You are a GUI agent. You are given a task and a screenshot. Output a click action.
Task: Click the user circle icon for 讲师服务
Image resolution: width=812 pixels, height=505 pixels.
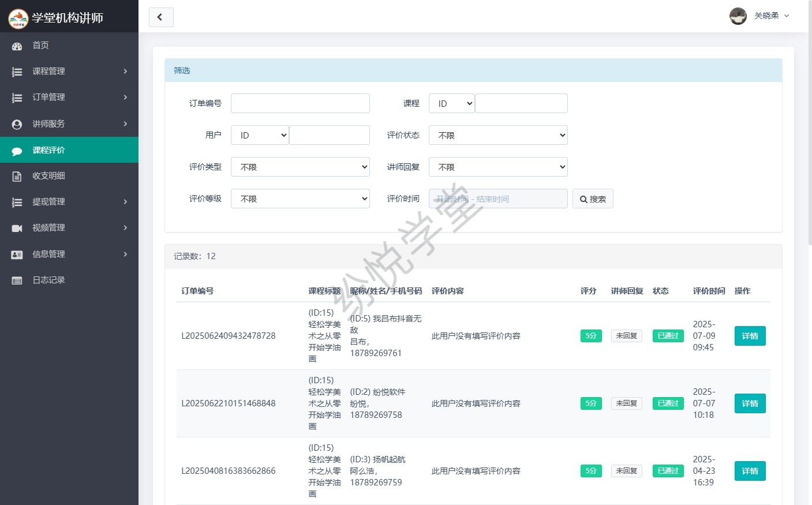coord(17,124)
